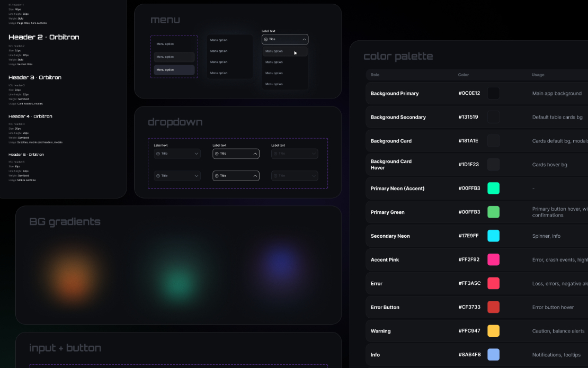Screen dimensions: 588x368
Task: Click the Primary Green color swatch
Action: coord(493,212)
